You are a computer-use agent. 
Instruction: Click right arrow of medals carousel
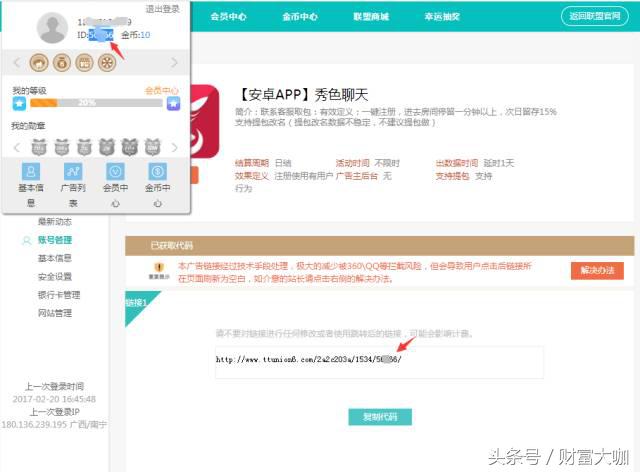(174, 147)
